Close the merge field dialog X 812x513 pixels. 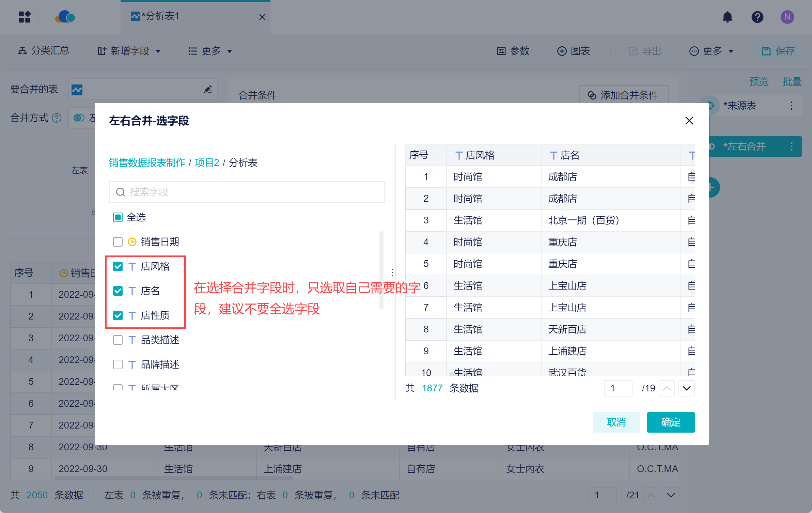pyautogui.click(x=689, y=121)
